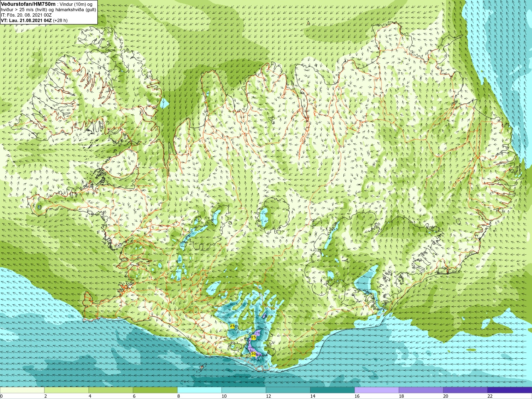The width and height of the screenshot is (532, 399).
Task: Select the dark indigo legend swatch above 22
Action: coord(510,390)
